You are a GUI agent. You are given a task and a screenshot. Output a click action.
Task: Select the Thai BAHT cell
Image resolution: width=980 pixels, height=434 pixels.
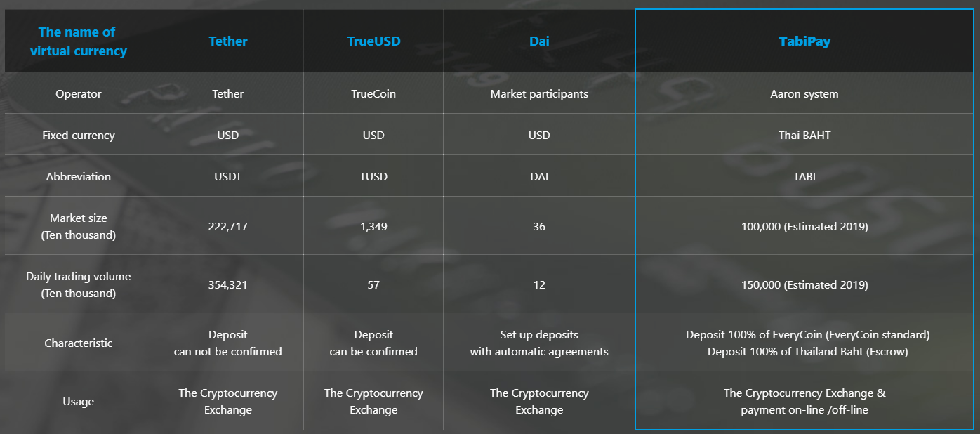click(x=804, y=135)
